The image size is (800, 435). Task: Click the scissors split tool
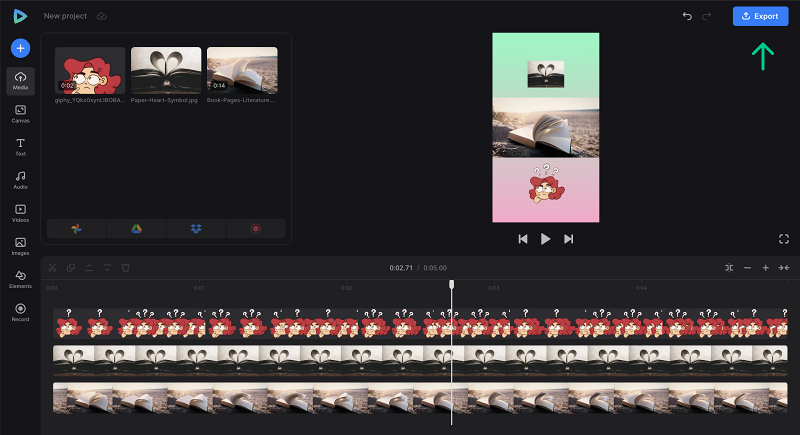[53, 268]
